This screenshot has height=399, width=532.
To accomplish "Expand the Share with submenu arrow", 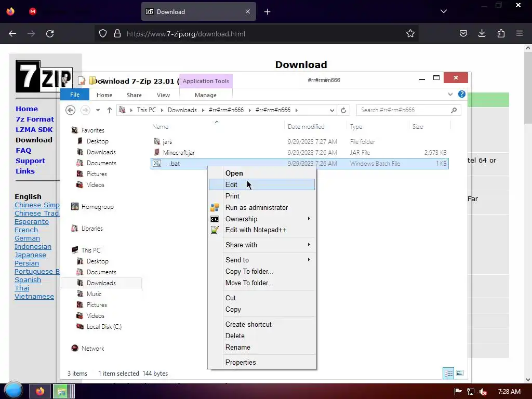I will pyautogui.click(x=309, y=245).
